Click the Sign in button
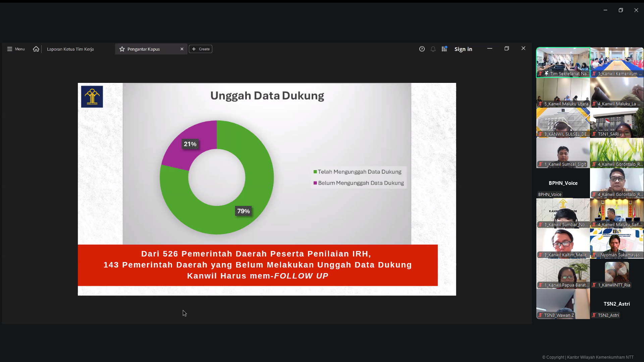This screenshot has width=644, height=362. 463,49
